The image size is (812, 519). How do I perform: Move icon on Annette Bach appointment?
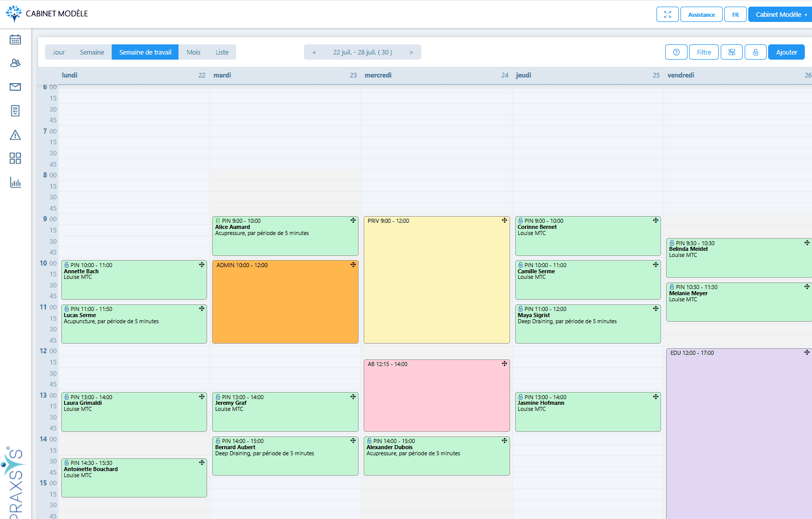point(202,265)
